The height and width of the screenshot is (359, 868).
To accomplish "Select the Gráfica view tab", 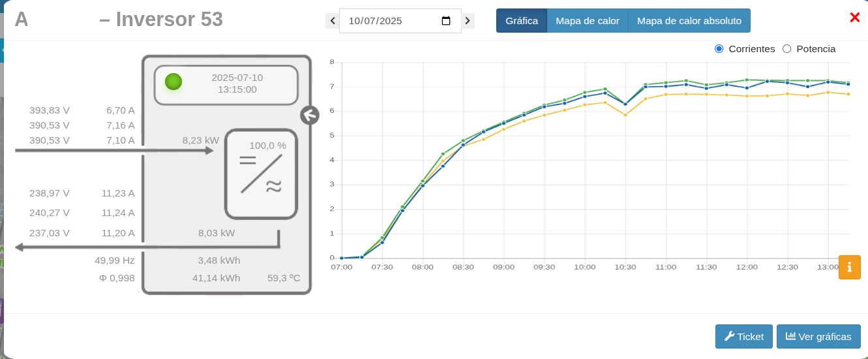I will click(522, 21).
